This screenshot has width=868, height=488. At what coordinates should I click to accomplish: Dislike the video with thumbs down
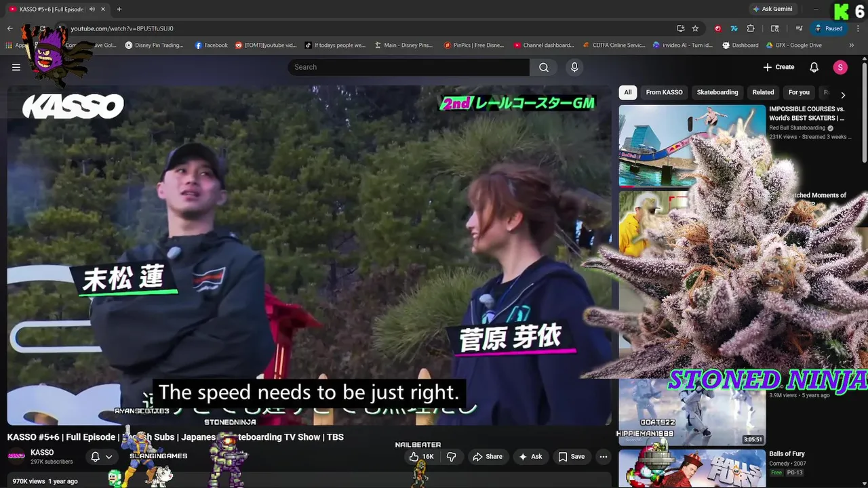coord(451,457)
